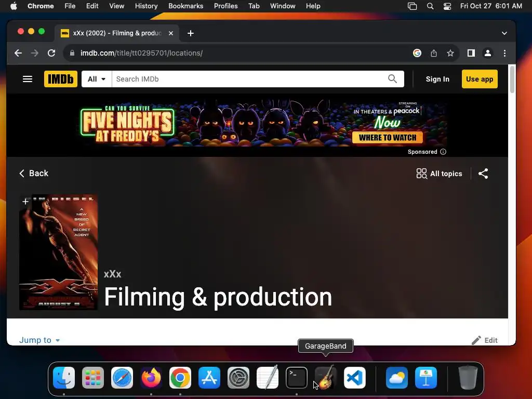Expand the Jump to dropdown

point(39,340)
